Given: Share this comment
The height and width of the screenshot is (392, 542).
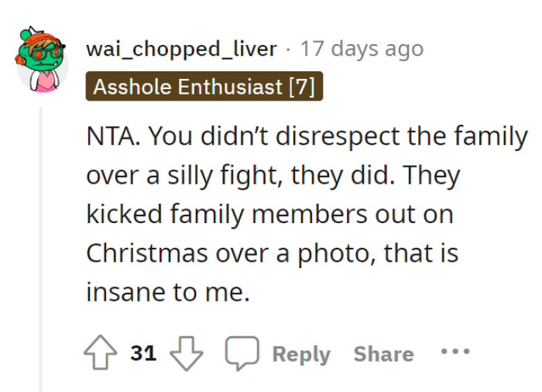Looking at the screenshot, I should [383, 354].
